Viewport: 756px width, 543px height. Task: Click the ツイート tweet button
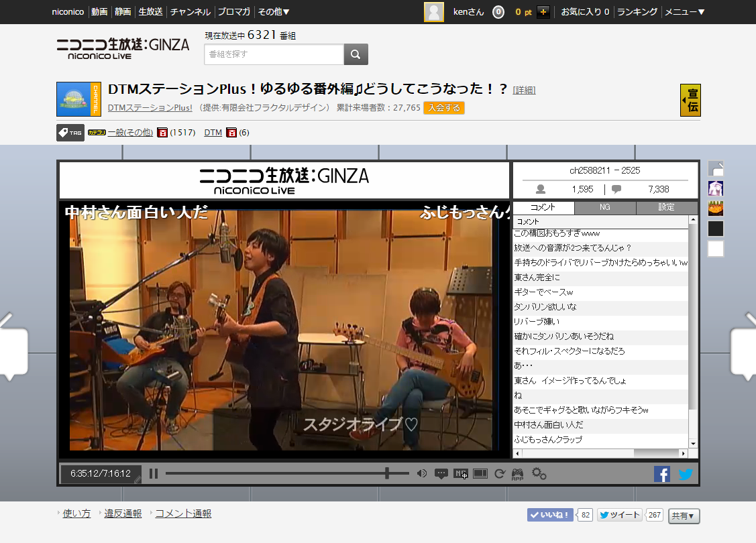click(x=620, y=515)
